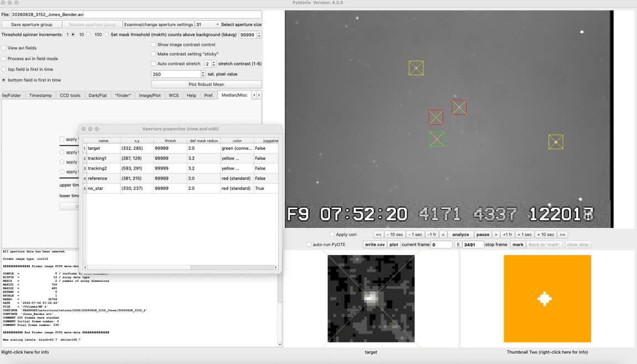Viewport: 637px width, 364px height.
Task: Select top field is first in time
Action: [4, 70]
